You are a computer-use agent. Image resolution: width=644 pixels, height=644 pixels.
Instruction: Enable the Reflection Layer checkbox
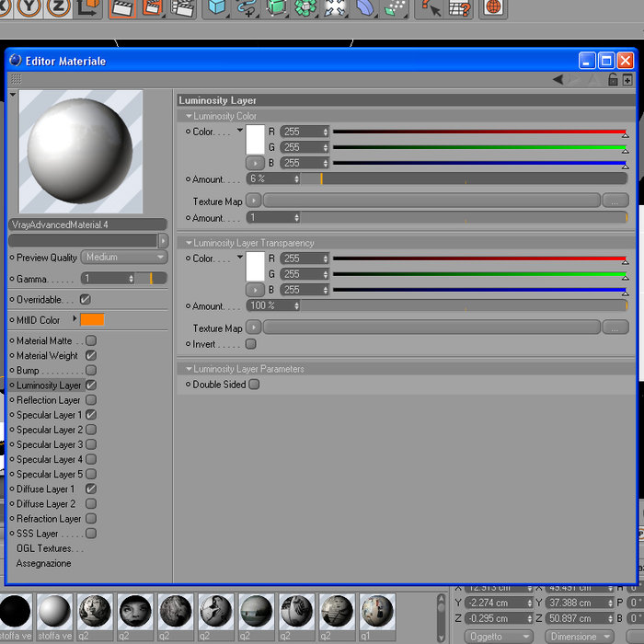coord(91,399)
